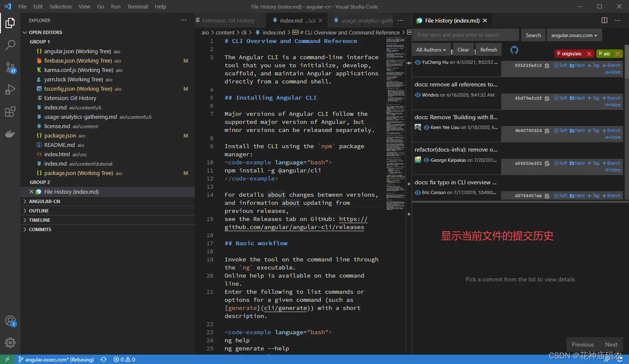Open the Search view in activity bar

point(10,45)
